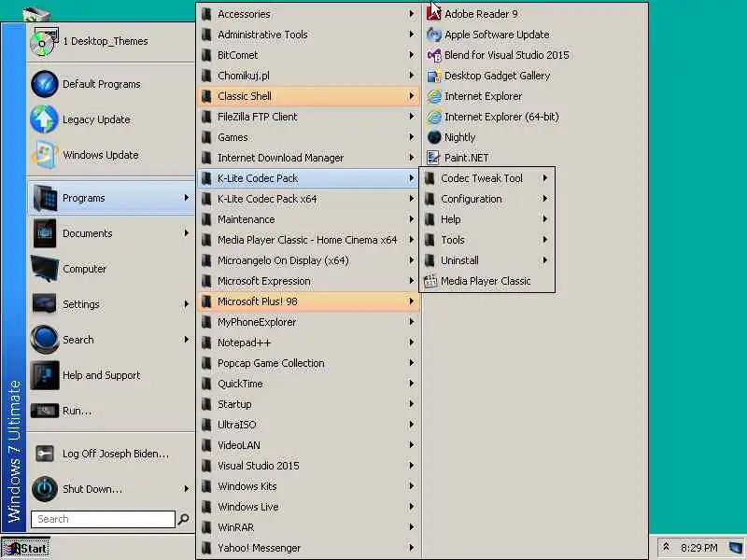
Task: Click the 1 Desktop_Themes disc icon
Action: coord(44,41)
